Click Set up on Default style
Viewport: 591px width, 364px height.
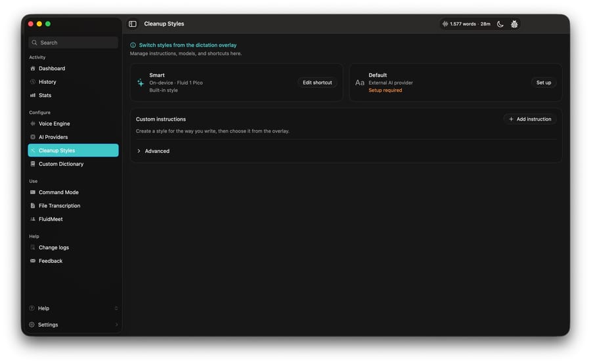(x=544, y=83)
